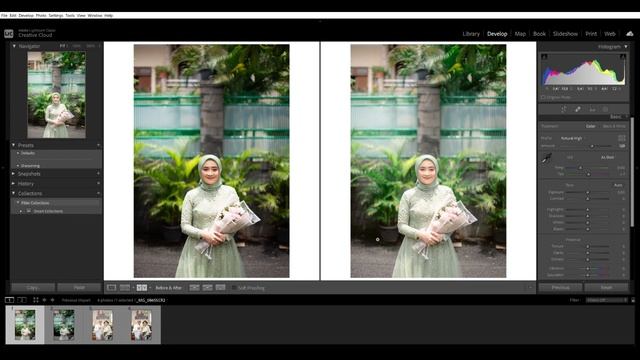Switch to the Library module

point(471,34)
